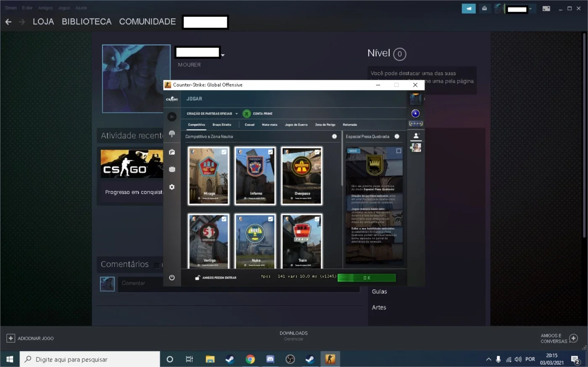Uncheck the Vertigo map checkbox
588x367 pixels.
pos(224,219)
